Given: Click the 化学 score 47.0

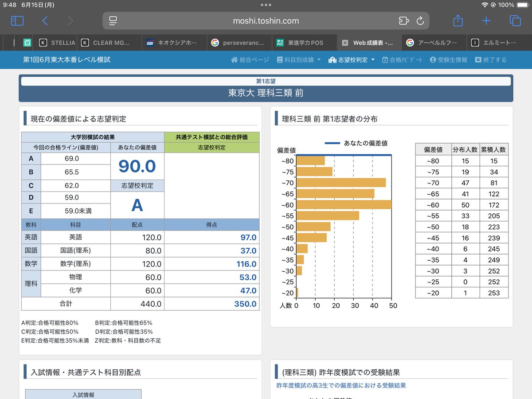Looking at the screenshot, I should [248, 291].
